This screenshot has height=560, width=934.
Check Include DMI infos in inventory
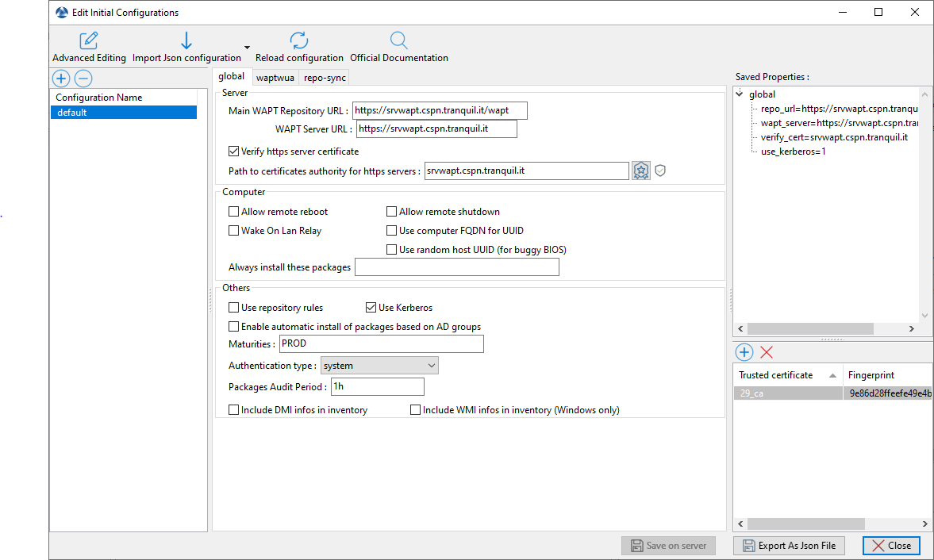[233, 410]
